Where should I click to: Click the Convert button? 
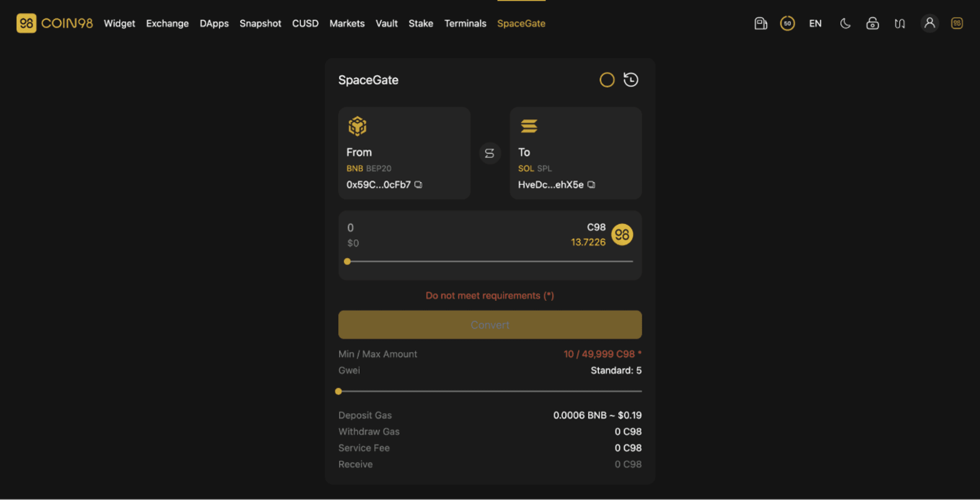click(x=490, y=325)
